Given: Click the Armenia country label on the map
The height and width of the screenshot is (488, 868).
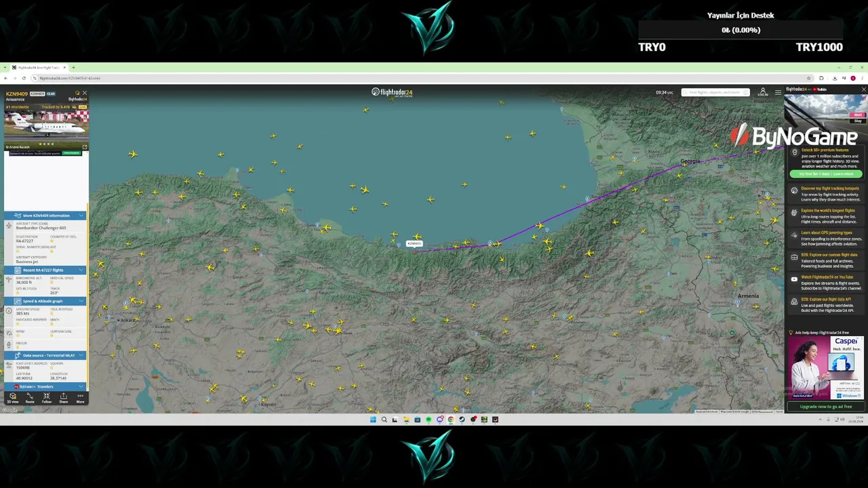Looking at the screenshot, I should 749,296.
